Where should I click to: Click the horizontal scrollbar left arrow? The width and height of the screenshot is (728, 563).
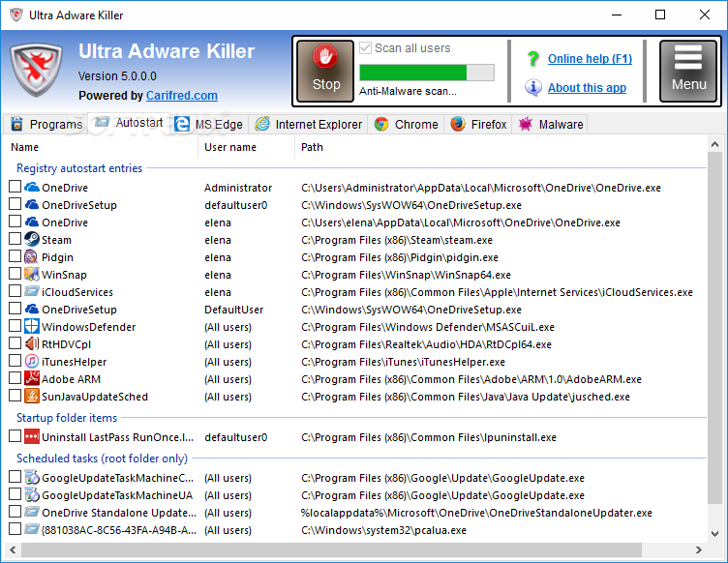13,550
